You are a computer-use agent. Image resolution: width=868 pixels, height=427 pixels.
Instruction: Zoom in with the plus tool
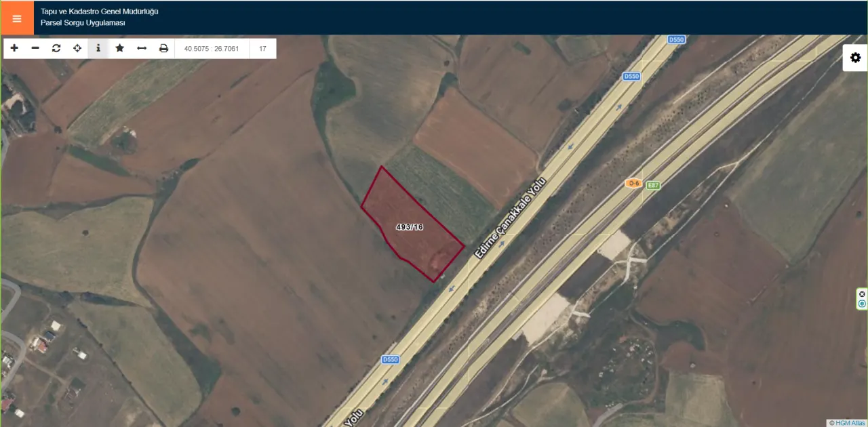pyautogui.click(x=14, y=48)
